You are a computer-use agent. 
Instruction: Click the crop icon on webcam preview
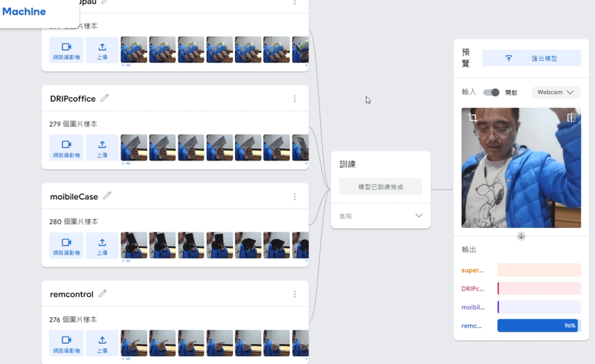pyautogui.click(x=472, y=117)
